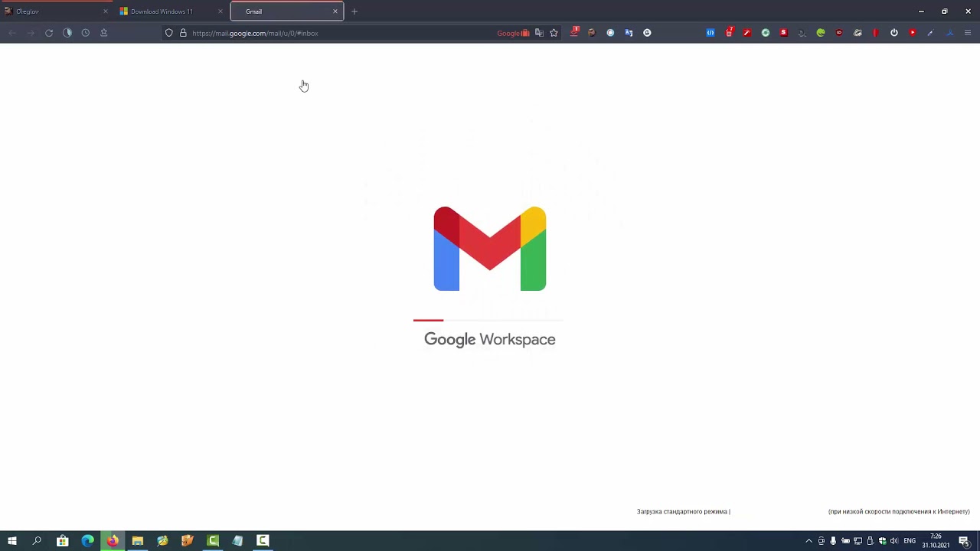Open the Firefox hamburger application menu

click(x=968, y=33)
